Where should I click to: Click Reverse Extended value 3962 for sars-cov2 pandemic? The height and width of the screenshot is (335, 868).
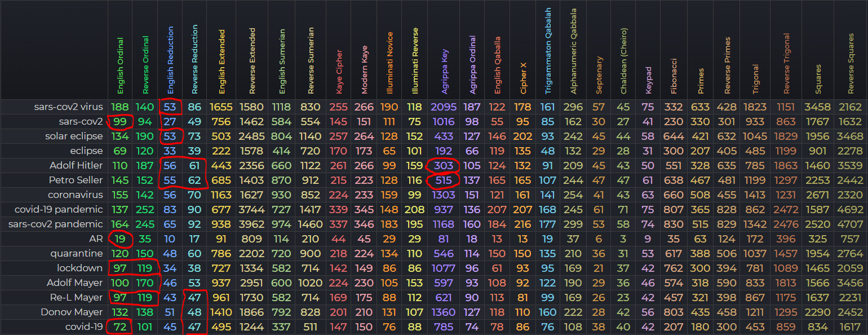coord(252,224)
